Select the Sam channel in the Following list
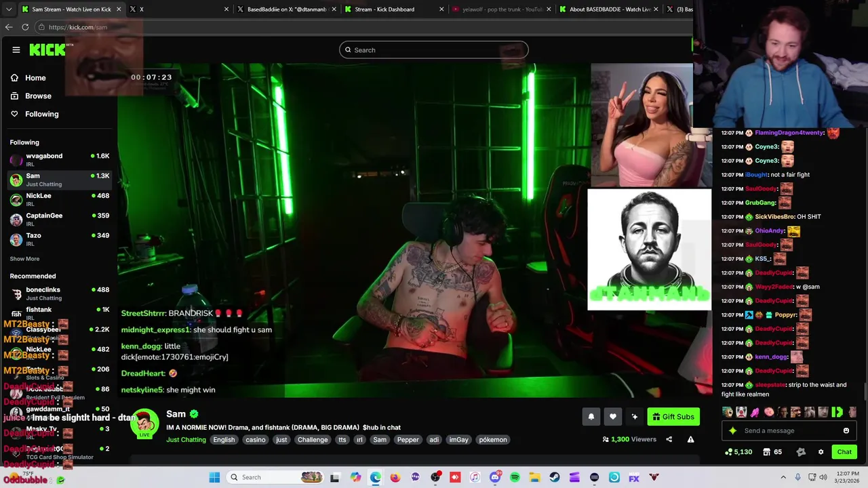Image resolution: width=868 pixels, height=488 pixels. click(59, 180)
